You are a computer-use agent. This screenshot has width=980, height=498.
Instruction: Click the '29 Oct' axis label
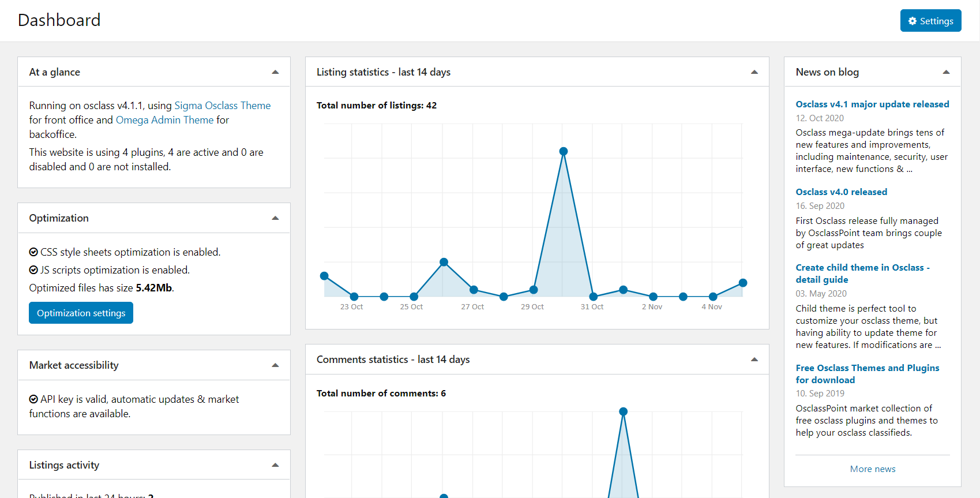pos(532,307)
